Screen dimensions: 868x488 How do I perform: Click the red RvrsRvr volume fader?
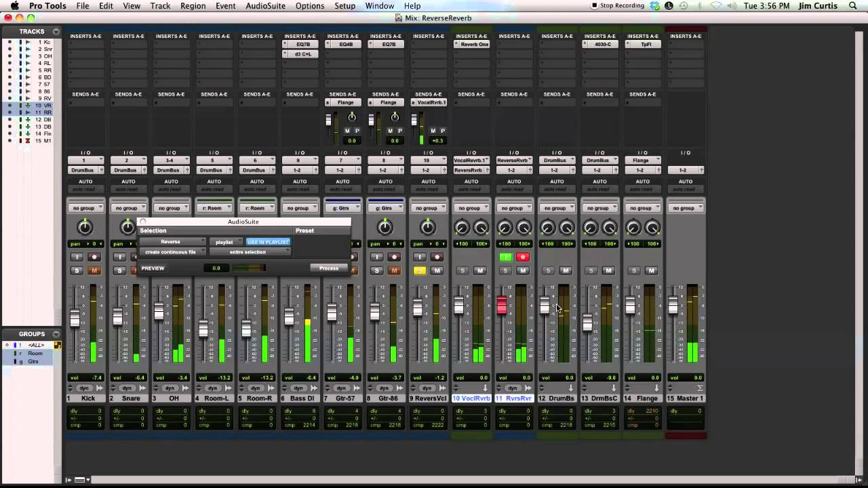(x=502, y=306)
